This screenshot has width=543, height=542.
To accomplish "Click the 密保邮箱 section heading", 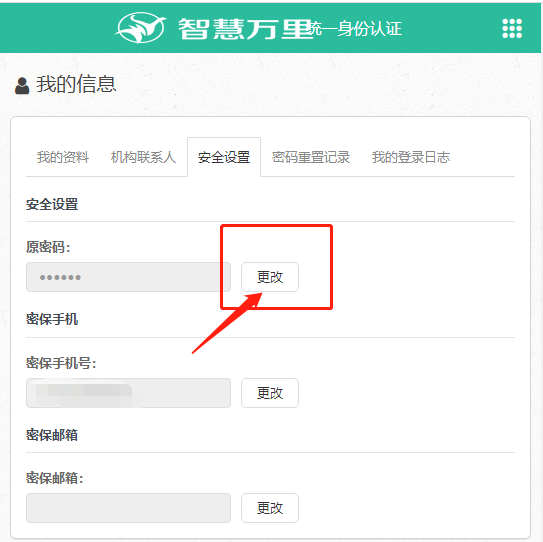I will tap(52, 435).
